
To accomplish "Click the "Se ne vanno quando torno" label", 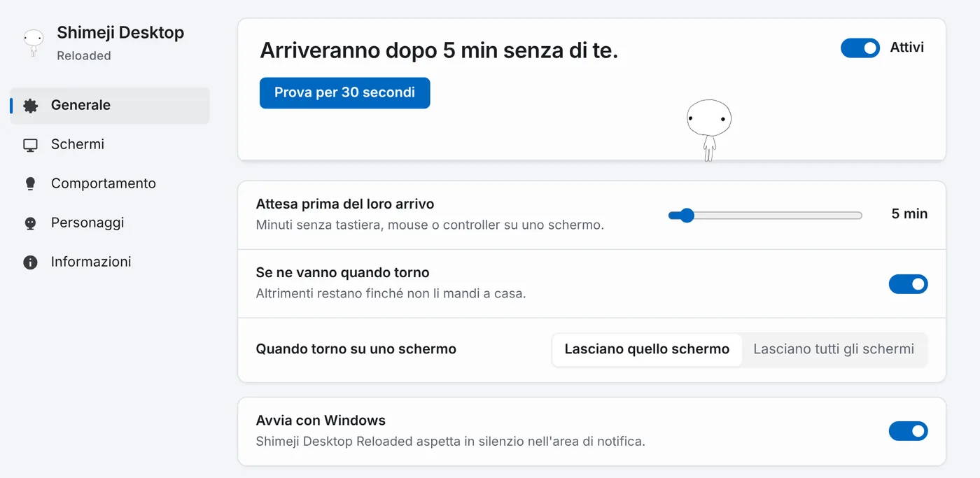I will coord(343,272).
